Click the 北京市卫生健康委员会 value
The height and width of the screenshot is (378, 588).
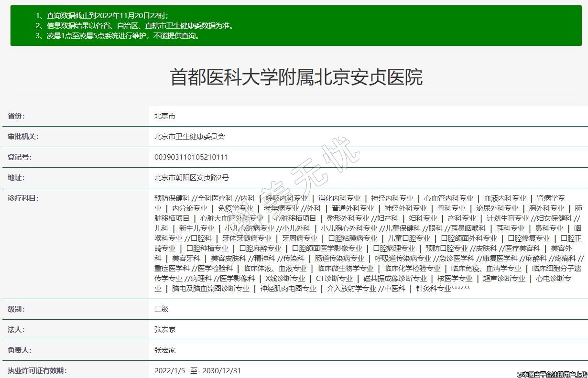(x=189, y=137)
